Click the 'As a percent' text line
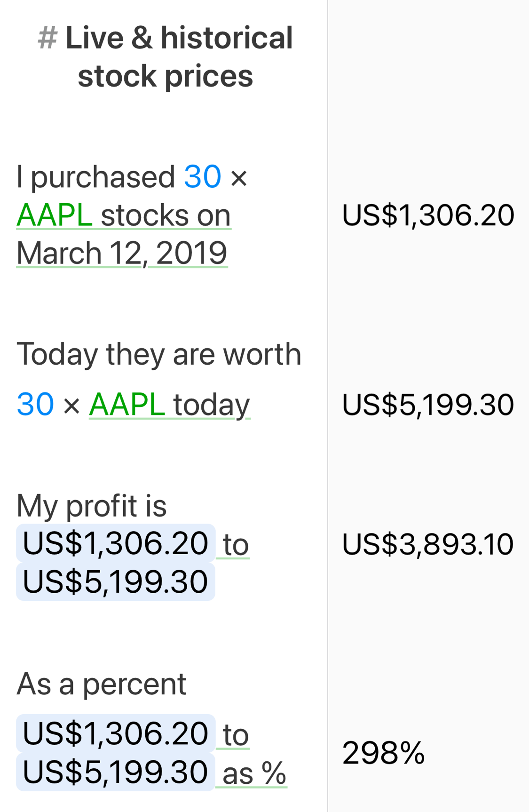 101,684
